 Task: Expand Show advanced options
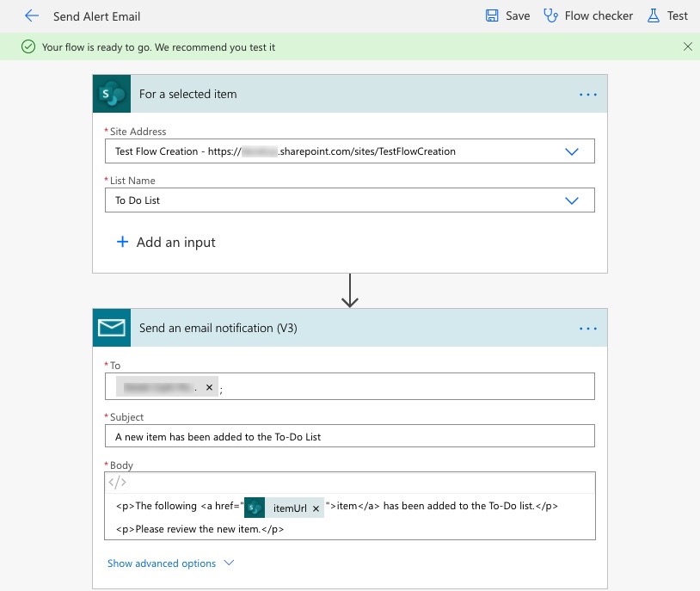click(170, 563)
